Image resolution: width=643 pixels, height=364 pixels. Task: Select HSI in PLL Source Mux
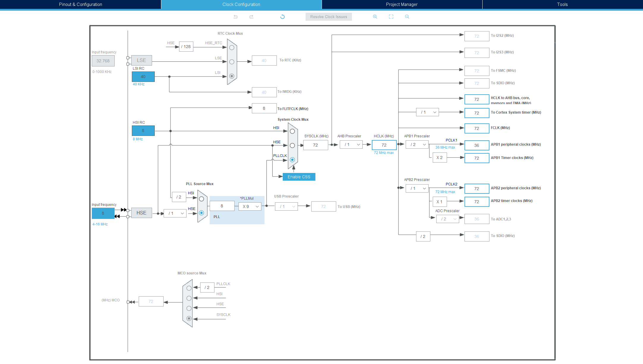pyautogui.click(x=201, y=199)
